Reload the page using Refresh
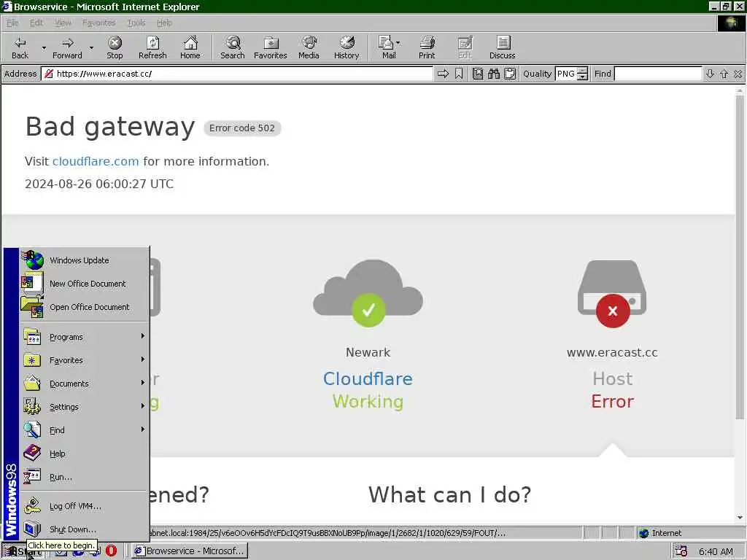The height and width of the screenshot is (560, 747). coord(152,47)
